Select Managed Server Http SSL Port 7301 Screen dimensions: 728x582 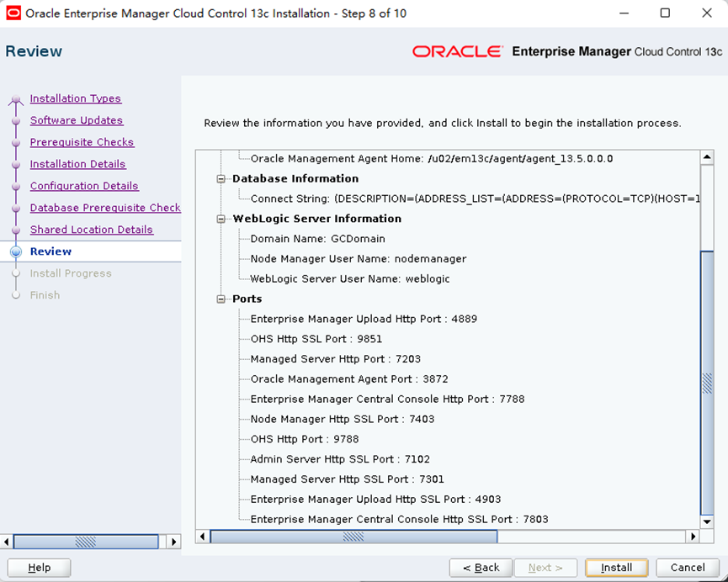[x=347, y=479]
